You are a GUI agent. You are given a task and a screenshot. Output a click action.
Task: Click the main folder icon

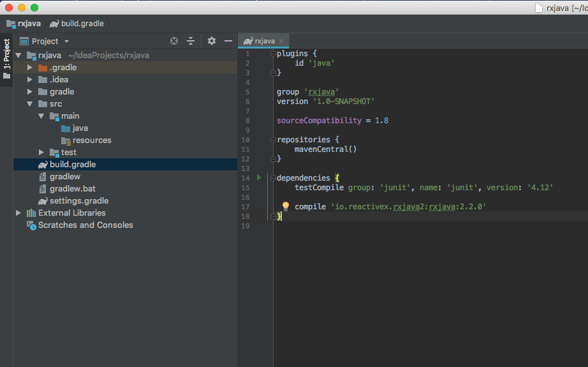pos(54,116)
